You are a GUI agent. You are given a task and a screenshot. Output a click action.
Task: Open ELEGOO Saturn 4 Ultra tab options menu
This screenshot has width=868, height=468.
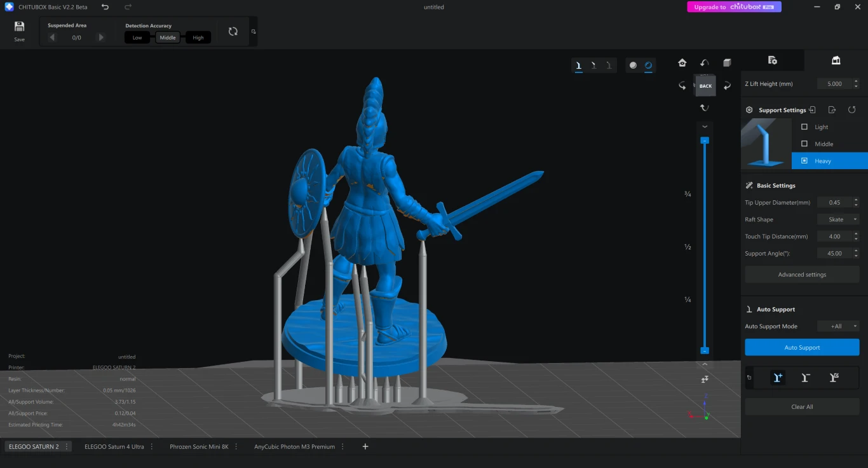click(x=151, y=446)
